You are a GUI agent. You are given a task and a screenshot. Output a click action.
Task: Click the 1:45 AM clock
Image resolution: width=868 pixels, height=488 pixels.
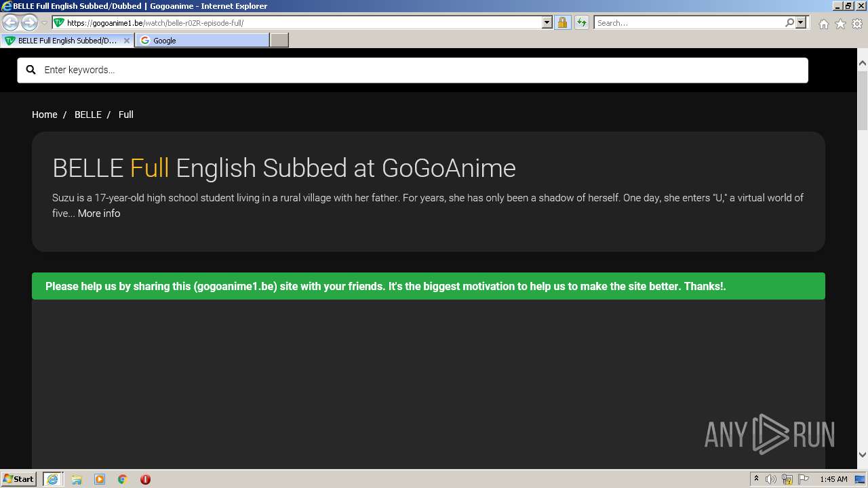(833, 479)
